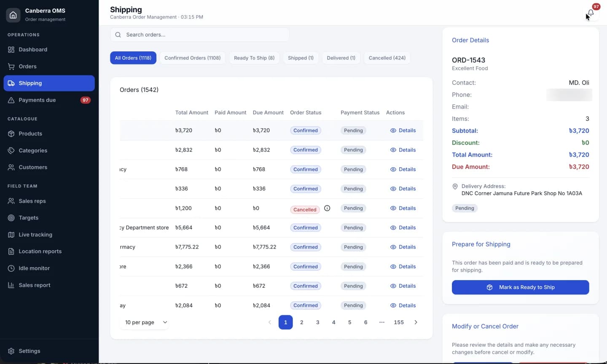The image size is (607, 364).
Task: Focus the Search orders input field
Action: (200, 35)
